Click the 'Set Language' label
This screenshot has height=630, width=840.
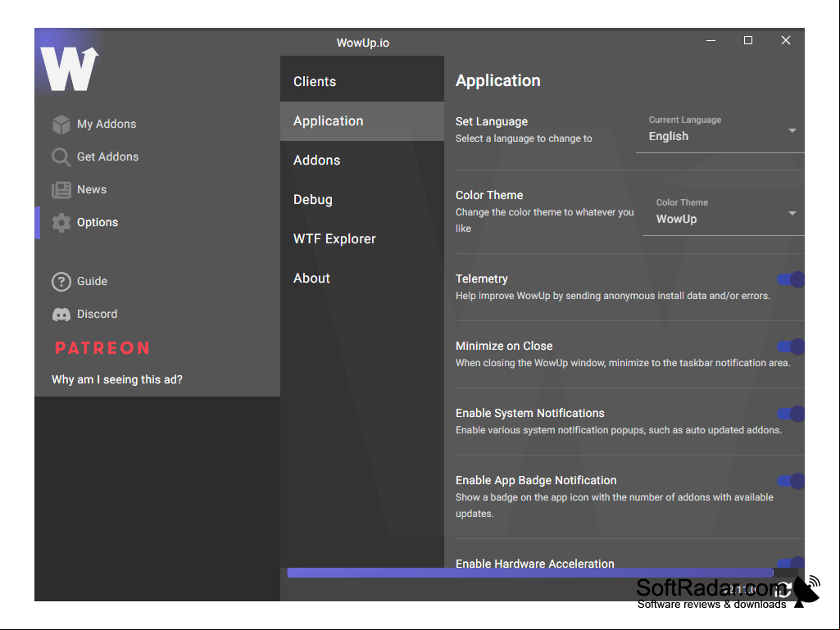[x=491, y=121]
